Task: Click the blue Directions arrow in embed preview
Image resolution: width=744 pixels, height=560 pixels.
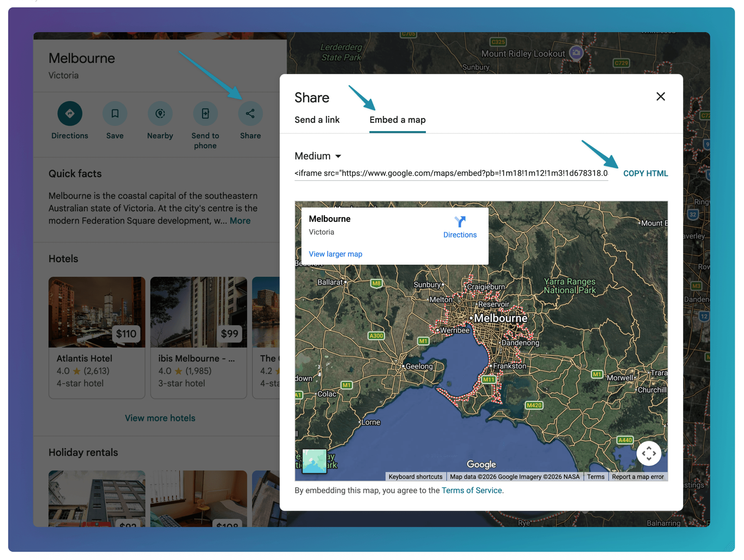Action: (460, 222)
